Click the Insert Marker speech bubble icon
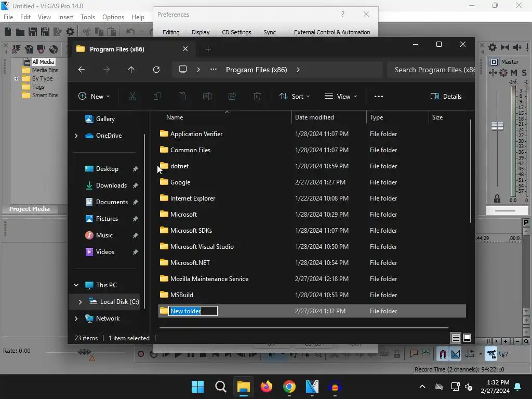Screen dimensions: 532x399 pyautogui.click(x=414, y=354)
